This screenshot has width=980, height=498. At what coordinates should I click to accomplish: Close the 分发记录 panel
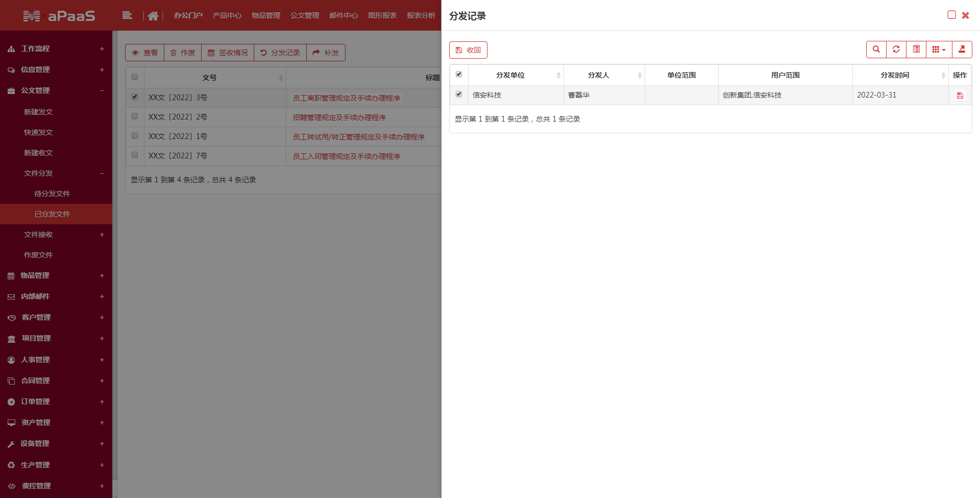pyautogui.click(x=966, y=15)
